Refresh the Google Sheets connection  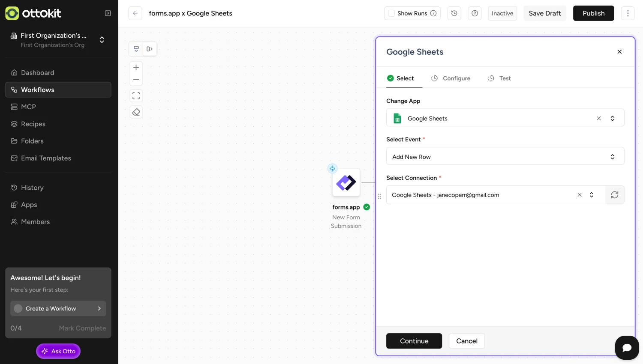pos(614,195)
